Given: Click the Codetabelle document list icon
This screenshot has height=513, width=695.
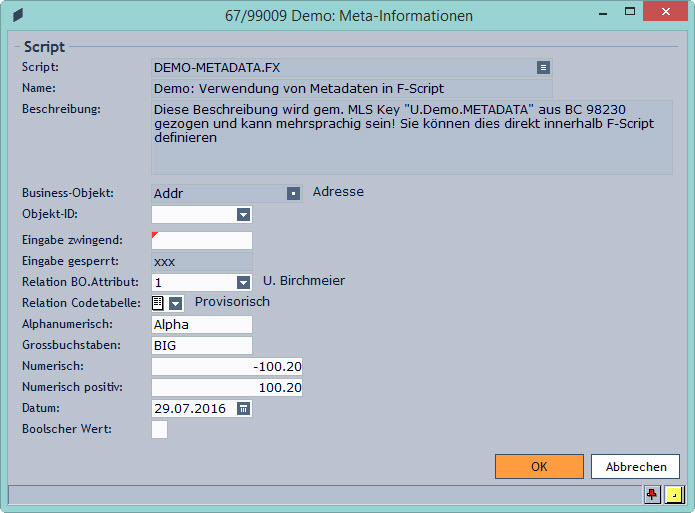Looking at the screenshot, I should 158,303.
